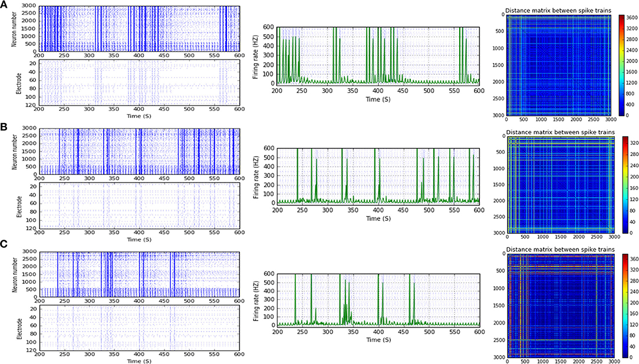Select the panel B distance matrix title
The width and height of the screenshot is (639, 364).
(561, 133)
